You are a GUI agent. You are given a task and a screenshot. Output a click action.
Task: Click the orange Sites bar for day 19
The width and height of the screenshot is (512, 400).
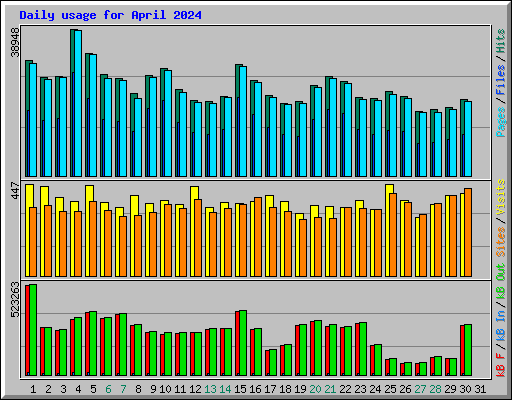tap(303, 248)
